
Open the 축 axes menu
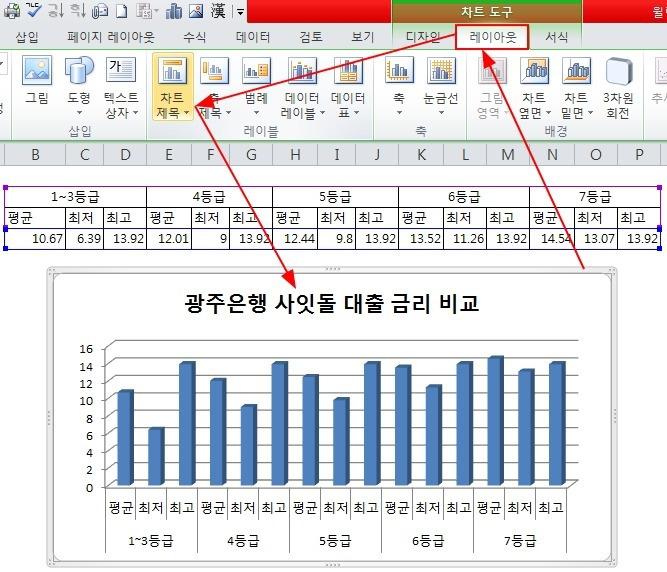399,86
